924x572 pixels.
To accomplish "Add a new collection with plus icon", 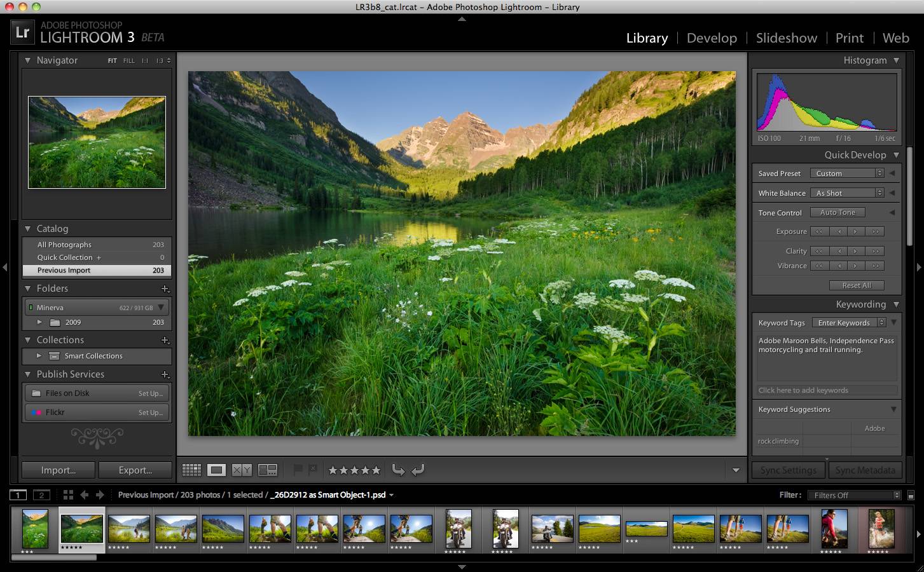I will (x=165, y=340).
